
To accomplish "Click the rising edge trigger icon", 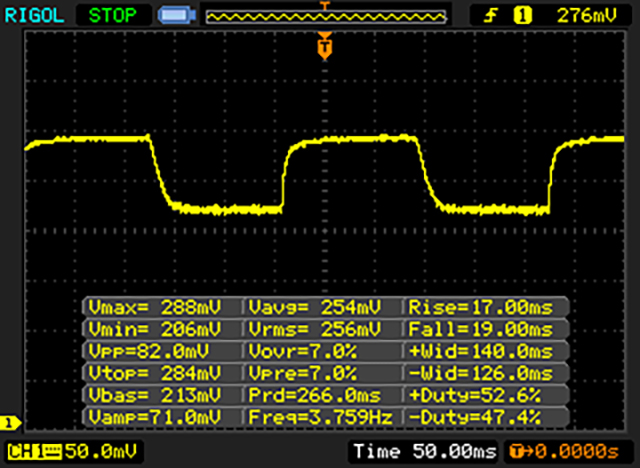I will 490,16.
